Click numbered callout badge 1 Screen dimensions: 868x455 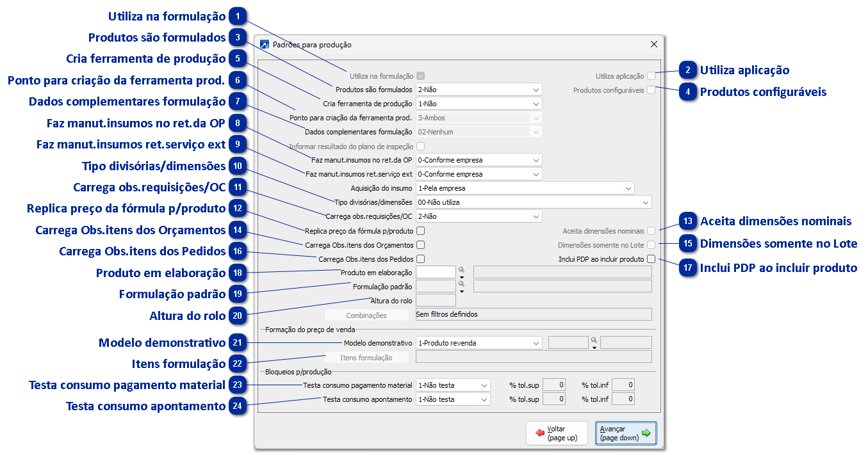238,16
